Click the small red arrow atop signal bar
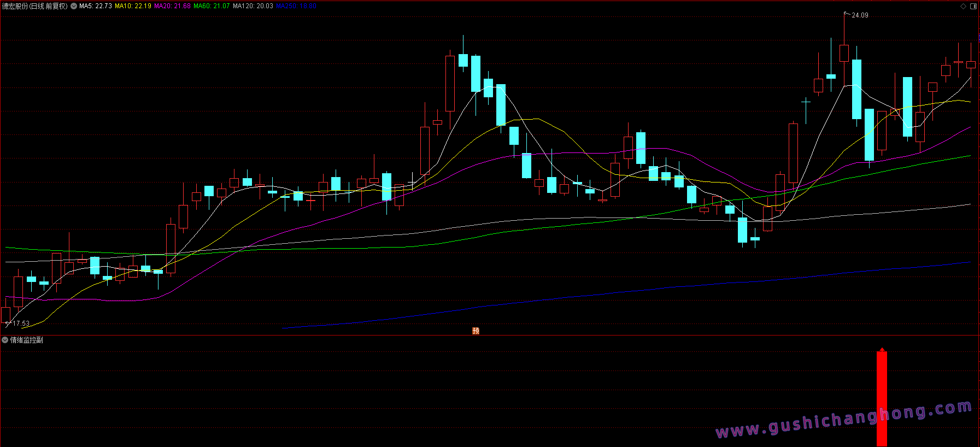The image size is (980, 447). pos(882,349)
